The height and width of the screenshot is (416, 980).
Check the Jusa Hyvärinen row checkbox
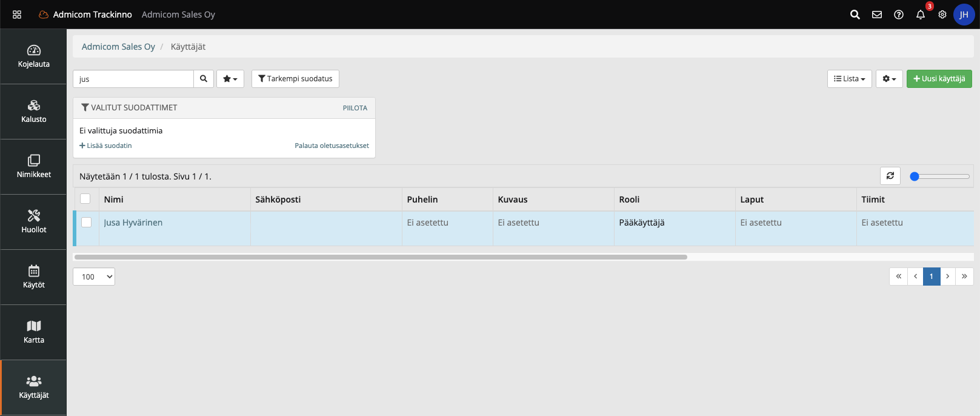86,223
